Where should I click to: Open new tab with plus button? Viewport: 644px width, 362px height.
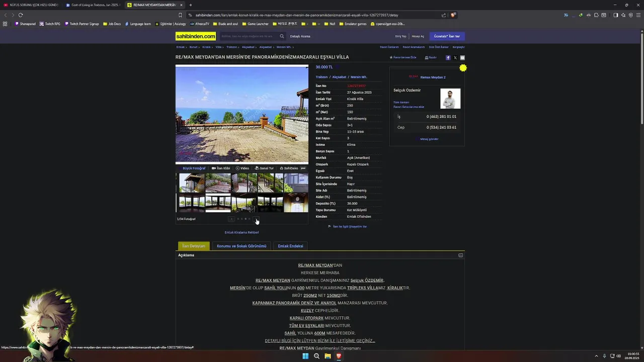190,5
